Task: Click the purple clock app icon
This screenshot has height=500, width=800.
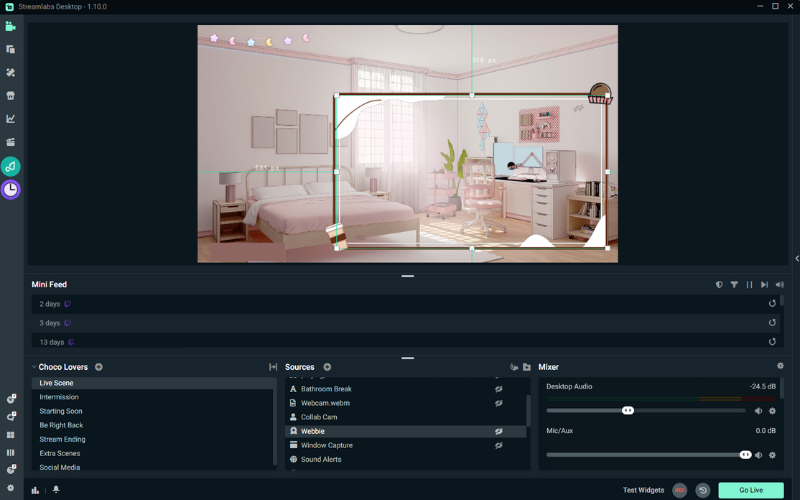Action: coord(11,189)
